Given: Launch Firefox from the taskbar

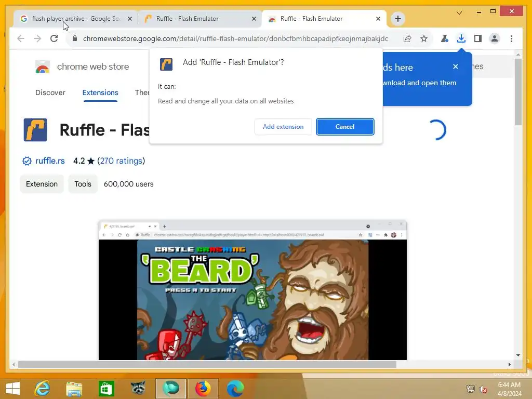Looking at the screenshot, I should (x=203, y=389).
